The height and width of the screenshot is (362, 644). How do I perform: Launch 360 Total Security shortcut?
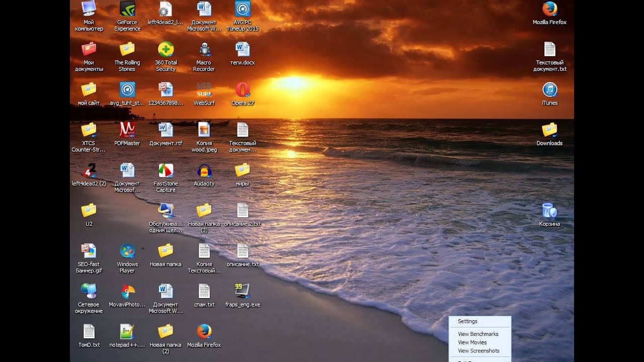point(166,56)
